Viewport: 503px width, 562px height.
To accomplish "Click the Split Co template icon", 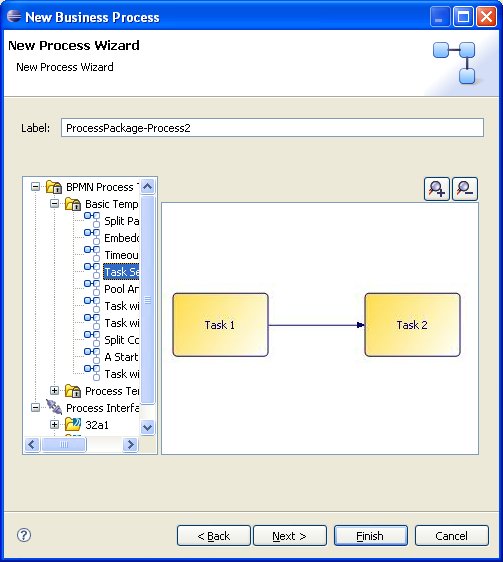I will 92,338.
